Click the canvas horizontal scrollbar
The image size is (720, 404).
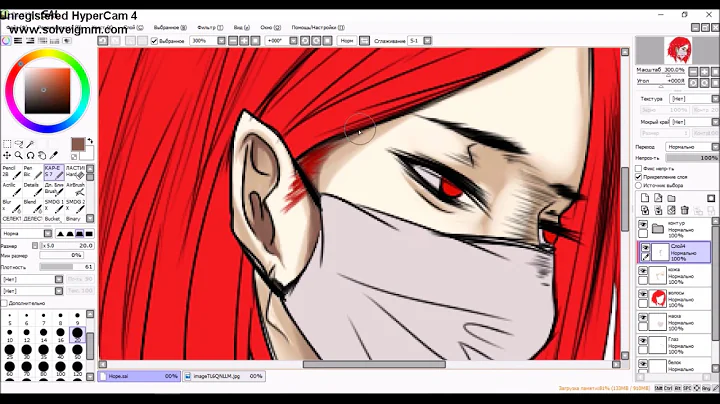[x=374, y=365]
